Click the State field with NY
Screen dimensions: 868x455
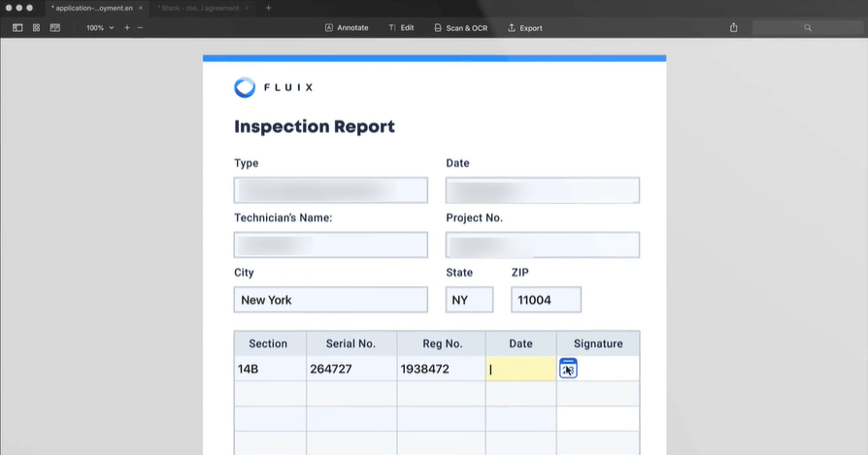coord(469,300)
